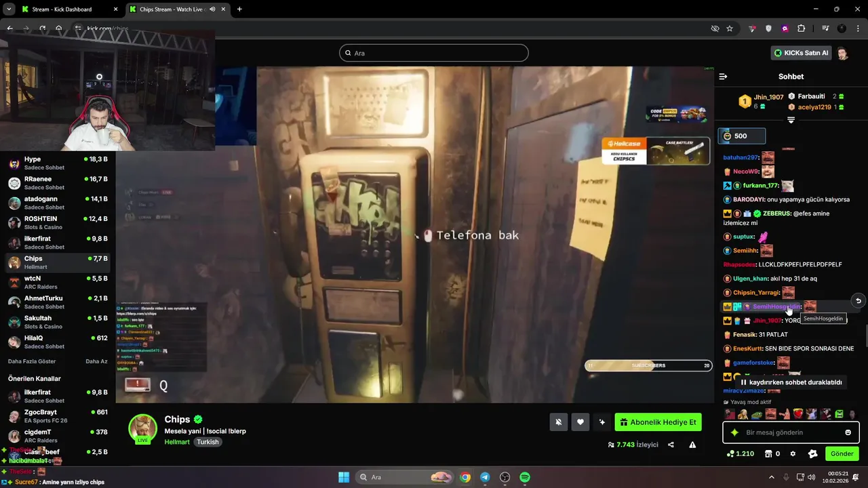The width and height of the screenshot is (868, 488).
Task: Expand list with Daha Fazla Göster
Action: click(32, 361)
